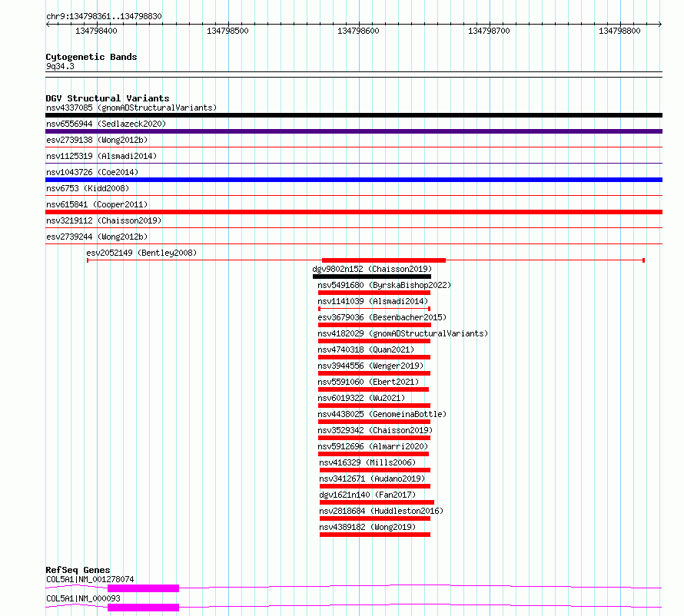Select nsv3412671 (Audano2019) label
The image size is (684, 616).
click(x=372, y=479)
